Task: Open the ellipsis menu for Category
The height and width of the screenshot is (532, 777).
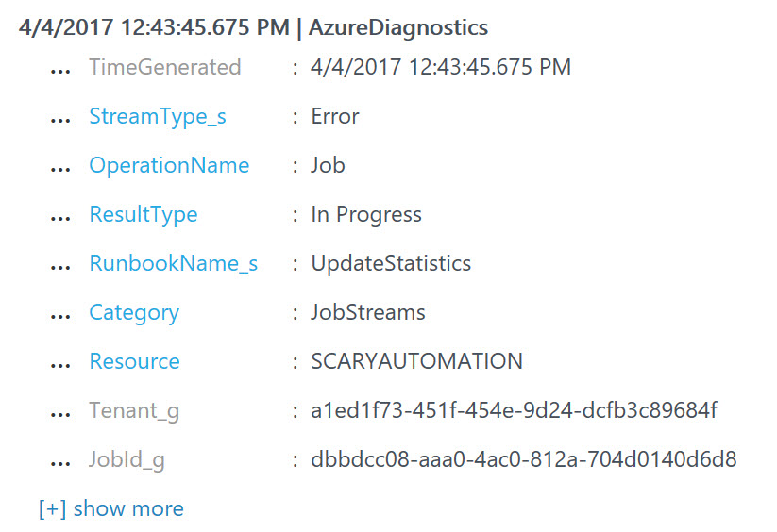Action: pos(60,316)
